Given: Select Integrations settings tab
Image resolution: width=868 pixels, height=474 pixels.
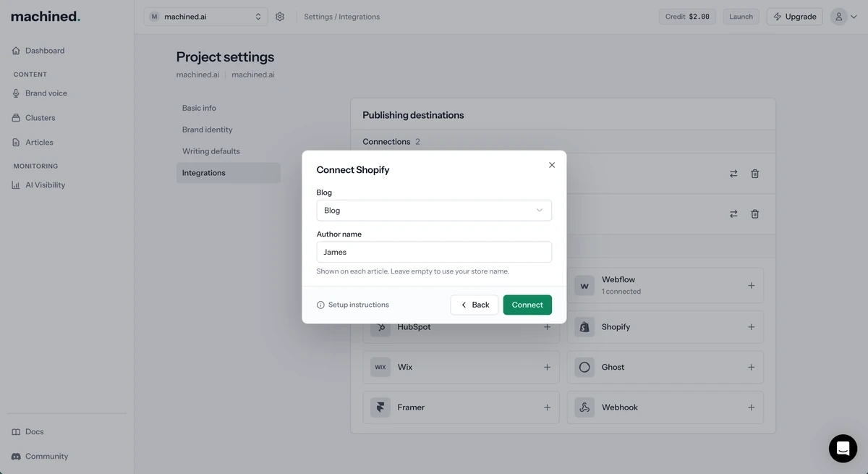Looking at the screenshot, I should click(228, 173).
